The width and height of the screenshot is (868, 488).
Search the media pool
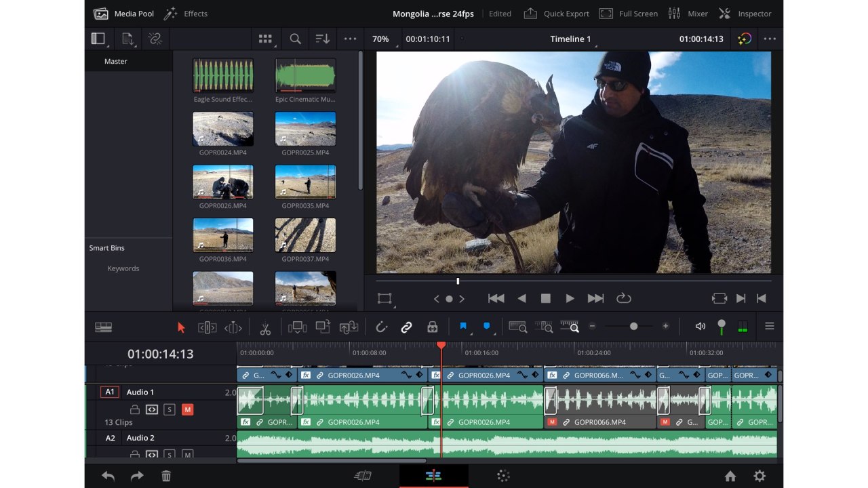(x=295, y=39)
